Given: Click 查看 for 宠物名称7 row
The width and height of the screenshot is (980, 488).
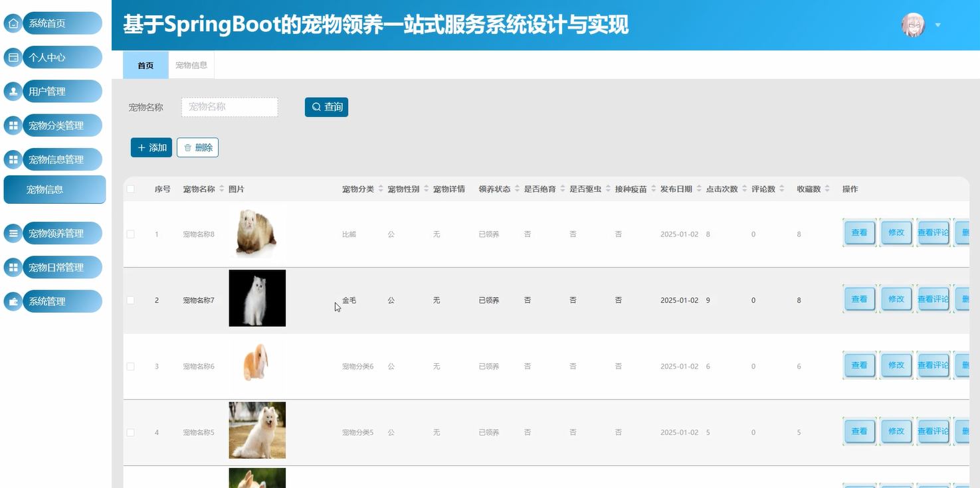Looking at the screenshot, I should click(x=859, y=299).
